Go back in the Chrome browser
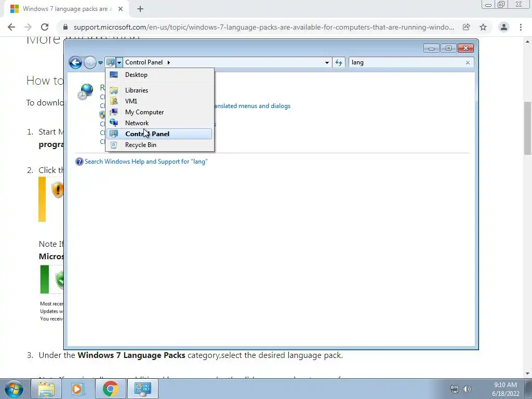532x399 pixels. pyautogui.click(x=11, y=27)
